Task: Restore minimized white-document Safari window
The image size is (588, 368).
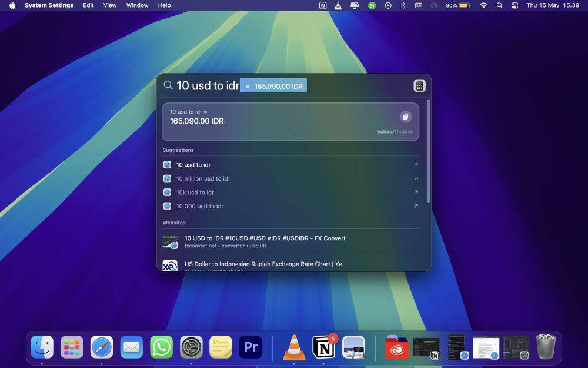Action: coord(486,347)
